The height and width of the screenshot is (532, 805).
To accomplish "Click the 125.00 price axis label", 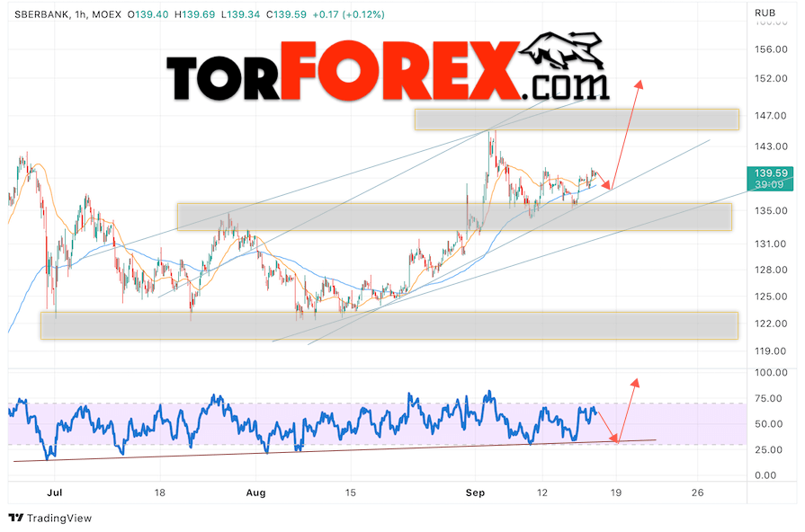I will click(x=771, y=297).
